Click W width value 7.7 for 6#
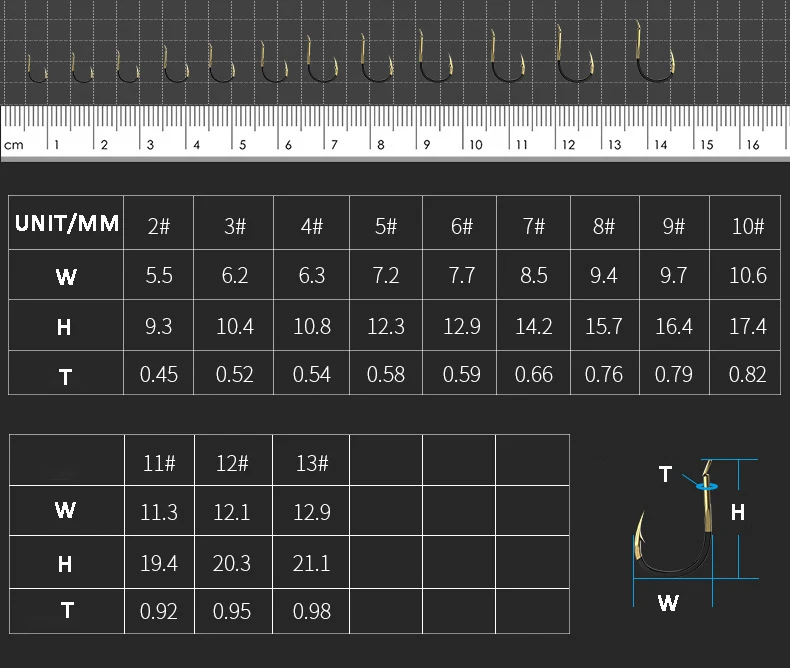 [x=462, y=276]
